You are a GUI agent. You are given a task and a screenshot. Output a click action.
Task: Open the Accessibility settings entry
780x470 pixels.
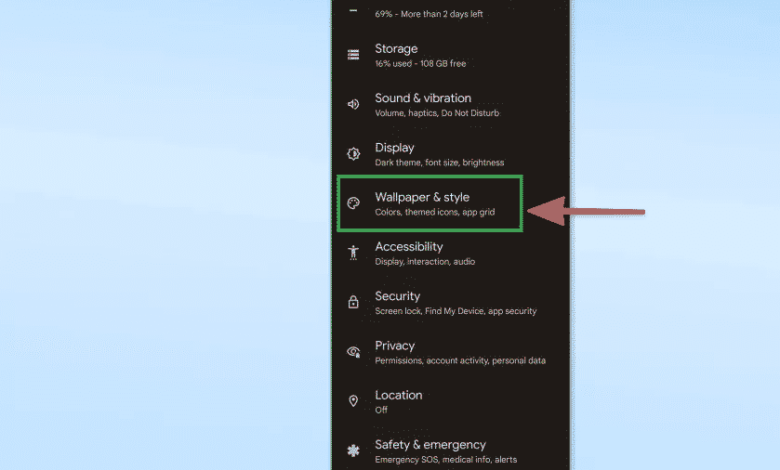tap(451, 253)
